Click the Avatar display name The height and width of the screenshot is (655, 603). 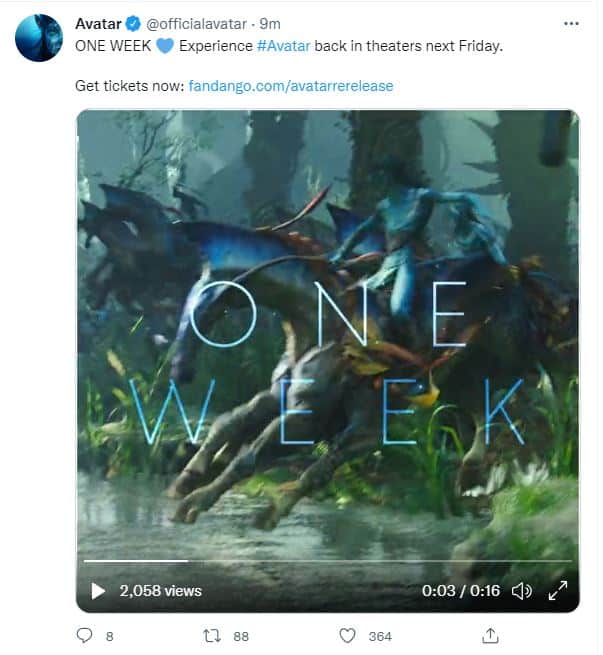tap(98, 24)
